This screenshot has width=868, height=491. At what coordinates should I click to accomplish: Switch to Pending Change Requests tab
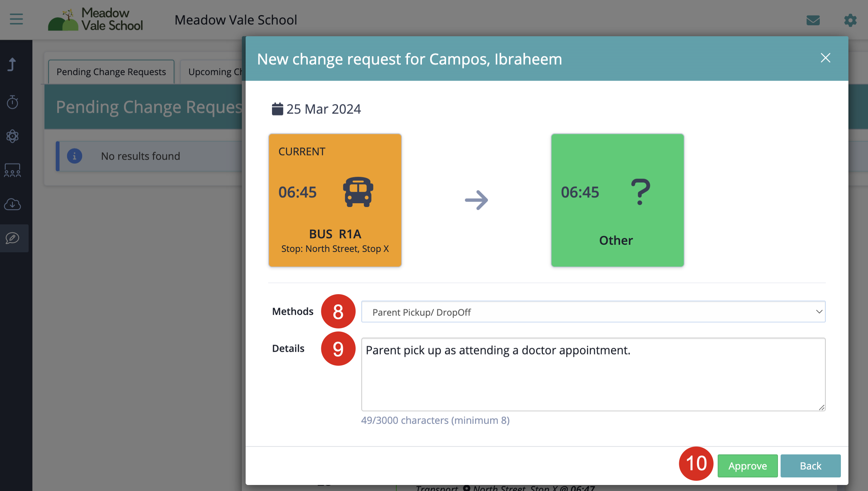(111, 72)
